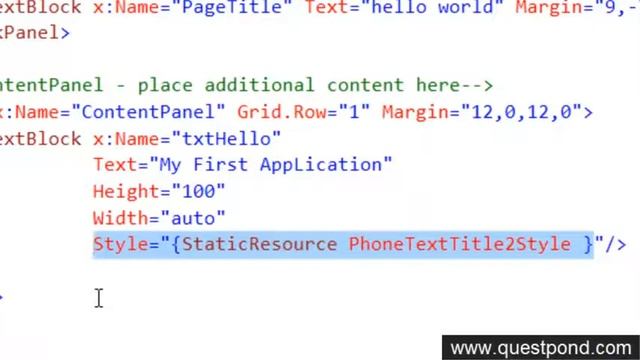Click the "ContentPanel" name value

(148, 112)
